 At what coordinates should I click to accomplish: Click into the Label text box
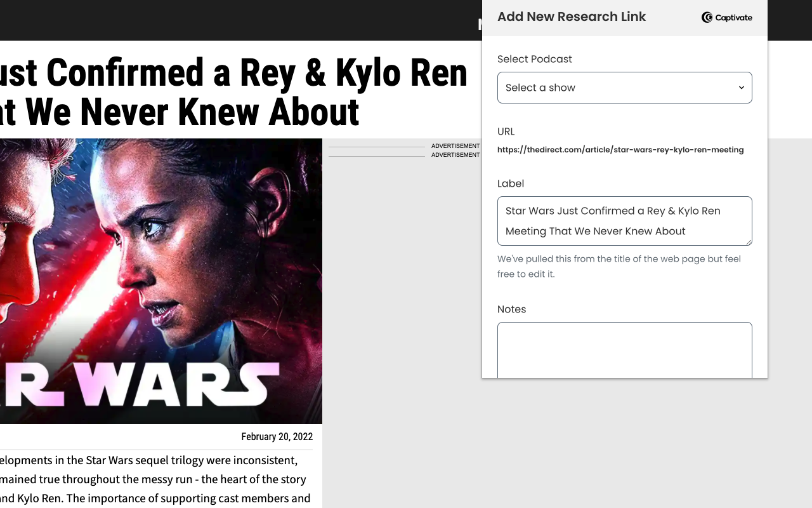pyautogui.click(x=625, y=221)
